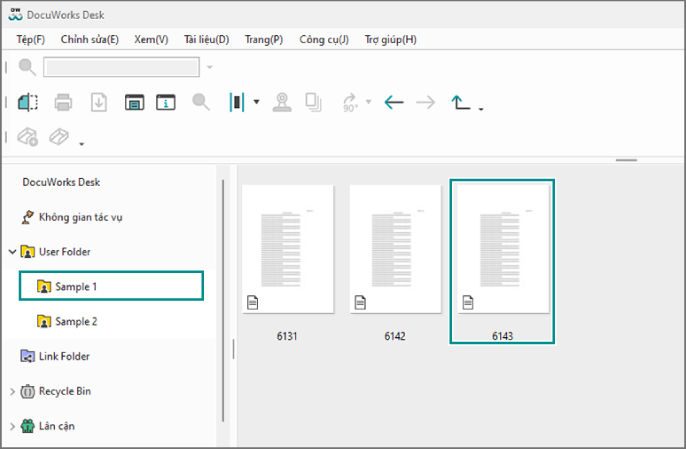Open the dropdown arrow beside the search box
The width and height of the screenshot is (686, 449).
tap(210, 67)
